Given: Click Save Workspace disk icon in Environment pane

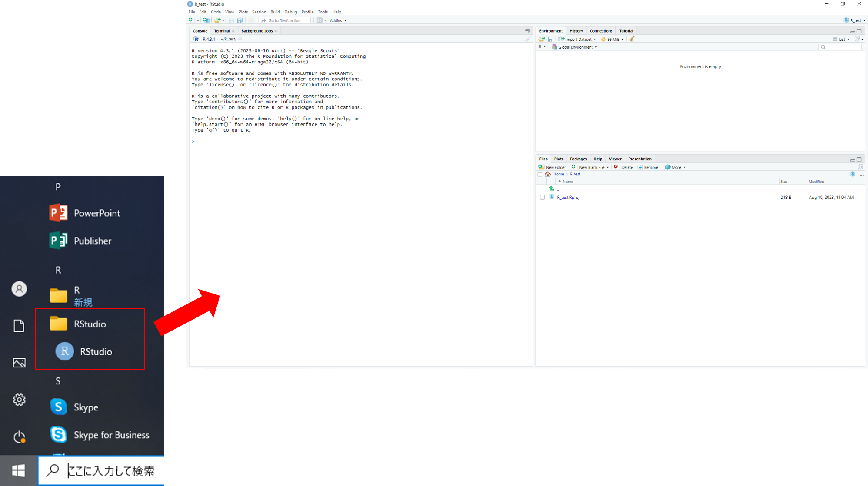Looking at the screenshot, I should pyautogui.click(x=550, y=39).
